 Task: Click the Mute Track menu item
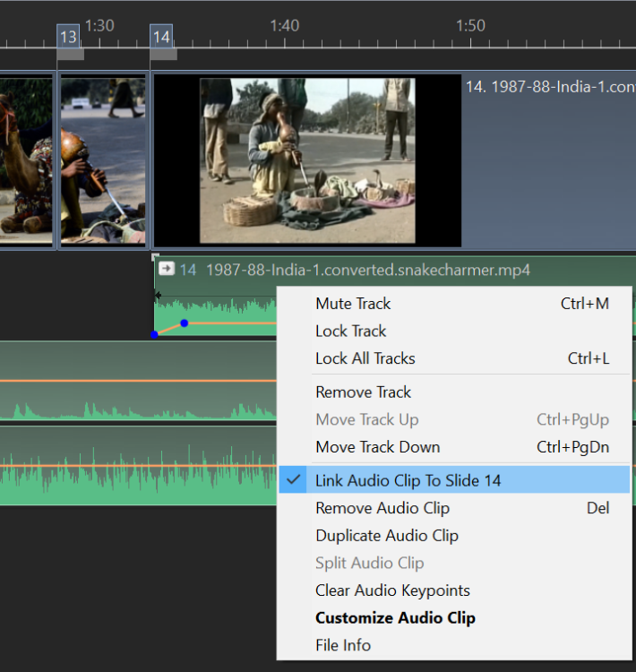(x=353, y=304)
